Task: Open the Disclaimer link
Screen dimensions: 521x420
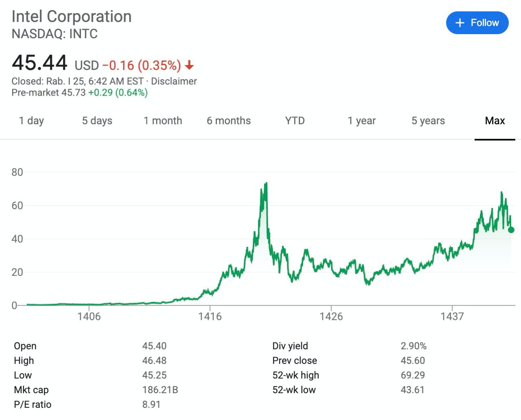Action: (174, 81)
